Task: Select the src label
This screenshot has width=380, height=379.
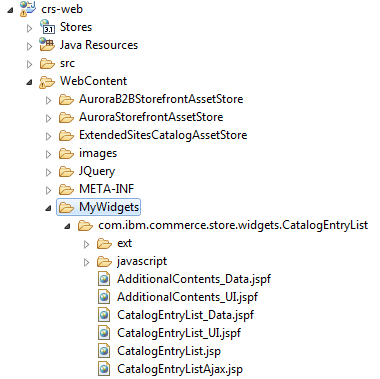Action: click(x=67, y=63)
